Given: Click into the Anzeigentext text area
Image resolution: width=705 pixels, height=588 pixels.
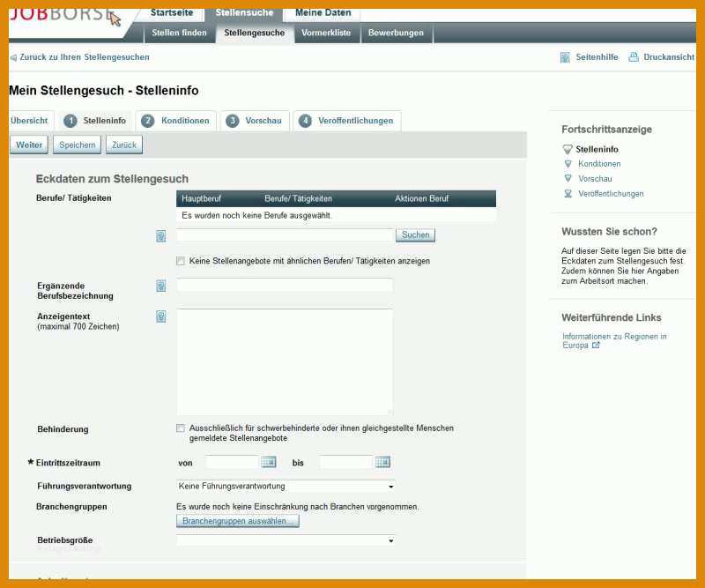Looking at the screenshot, I should [x=285, y=361].
